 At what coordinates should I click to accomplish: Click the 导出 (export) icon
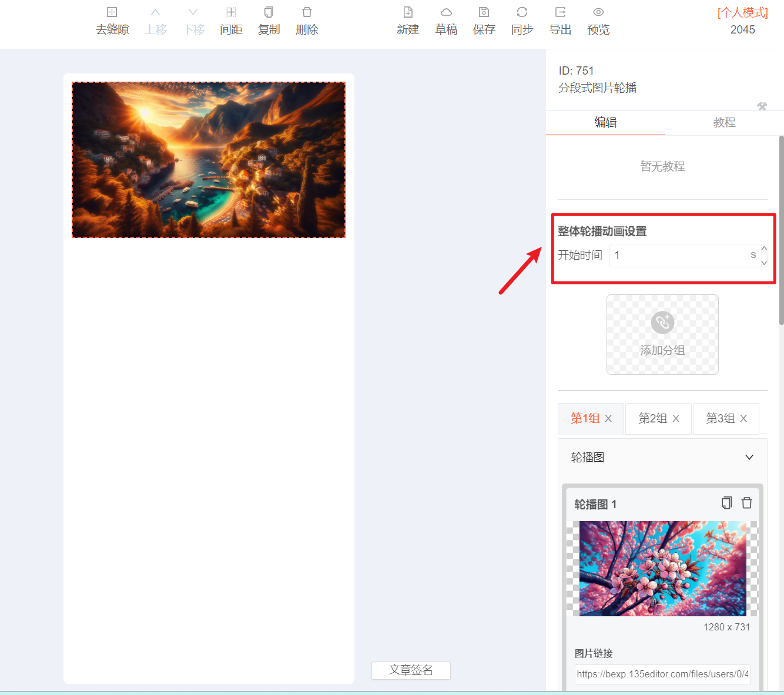[x=560, y=12]
